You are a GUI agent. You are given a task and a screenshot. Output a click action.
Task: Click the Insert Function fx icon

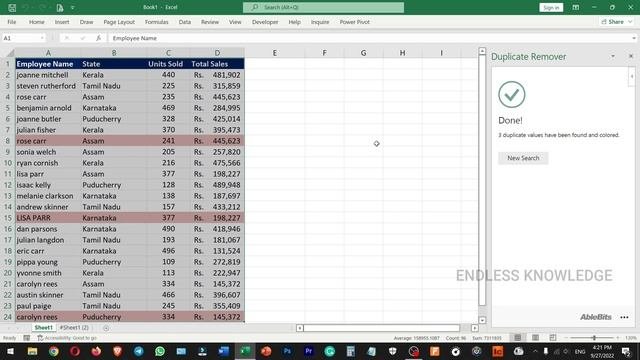(x=98, y=38)
